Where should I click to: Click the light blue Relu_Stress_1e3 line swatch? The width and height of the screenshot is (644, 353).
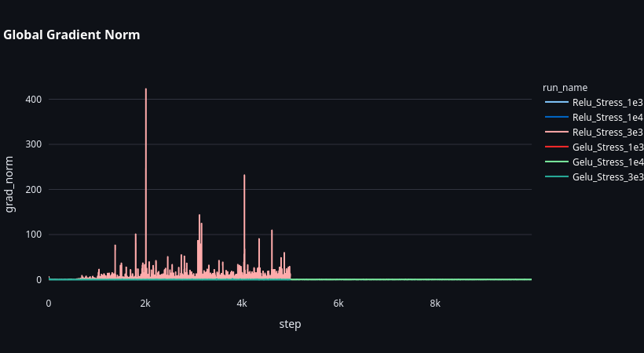[554, 102]
